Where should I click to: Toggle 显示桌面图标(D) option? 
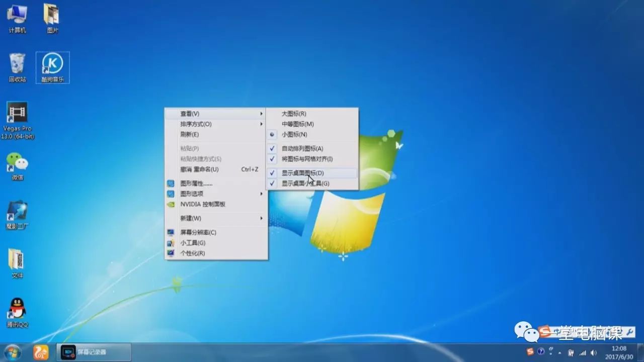click(x=312, y=173)
